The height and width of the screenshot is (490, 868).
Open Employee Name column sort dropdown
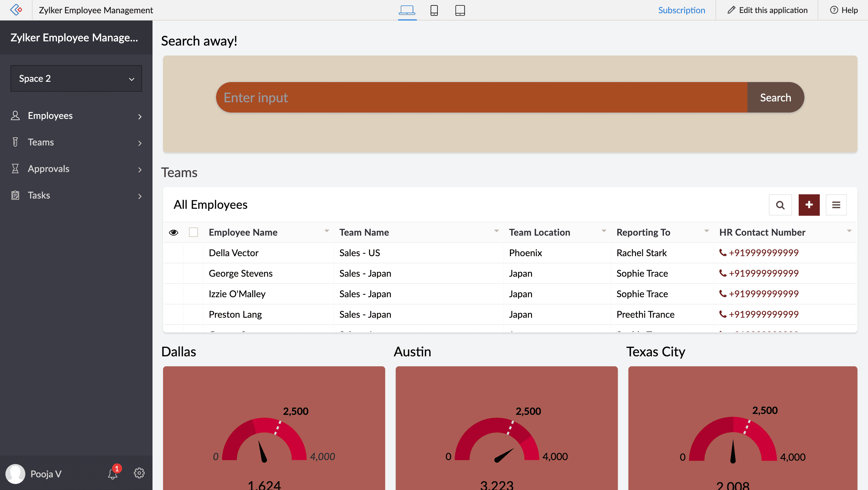pyautogui.click(x=326, y=231)
